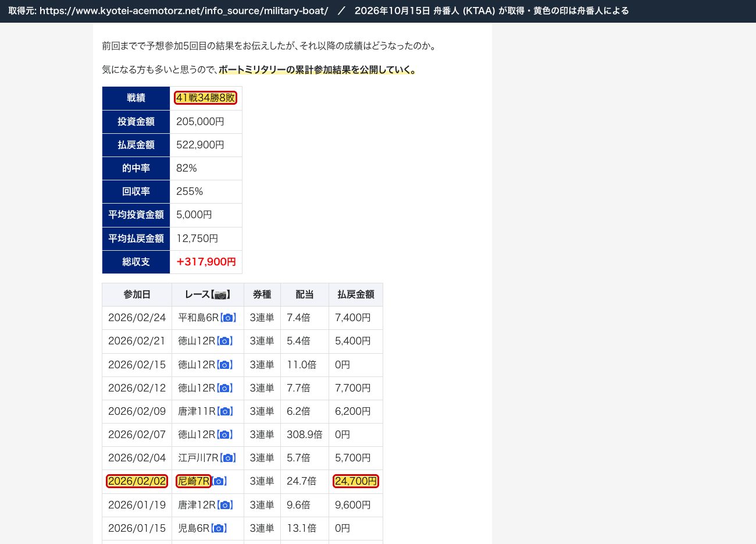Select the 2026/02/24 date cell
Image resolution: width=756 pixels, height=544 pixels.
click(137, 318)
